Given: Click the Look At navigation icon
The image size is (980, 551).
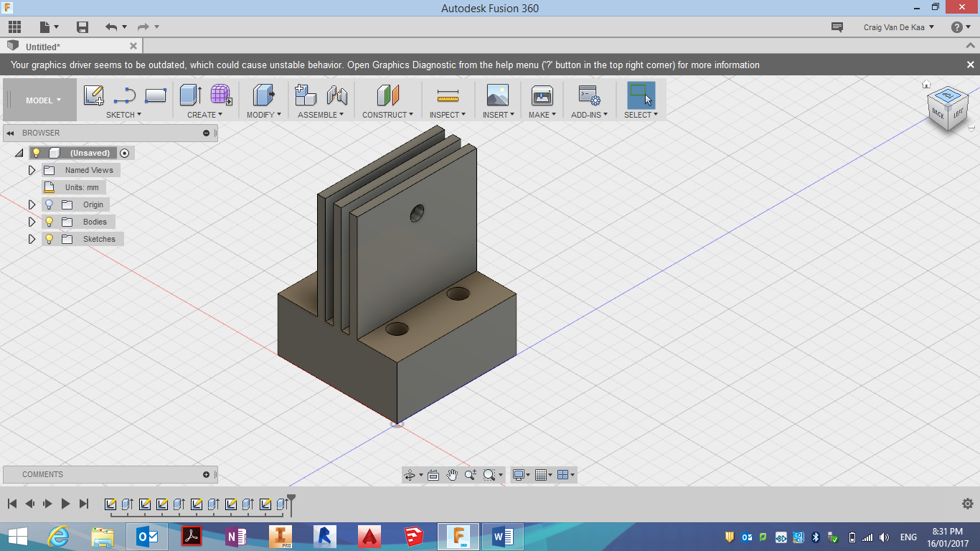Looking at the screenshot, I should tap(433, 475).
